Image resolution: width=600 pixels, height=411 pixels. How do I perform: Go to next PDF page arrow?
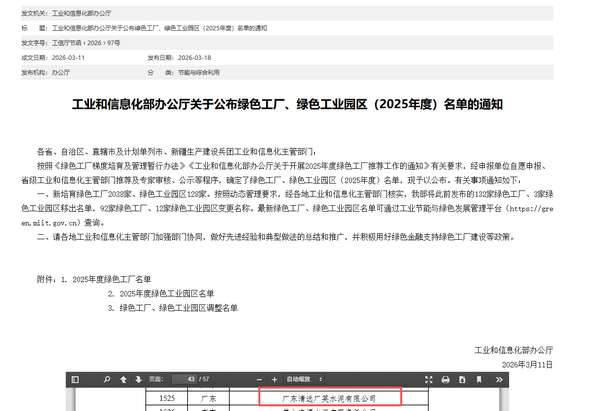(x=139, y=379)
